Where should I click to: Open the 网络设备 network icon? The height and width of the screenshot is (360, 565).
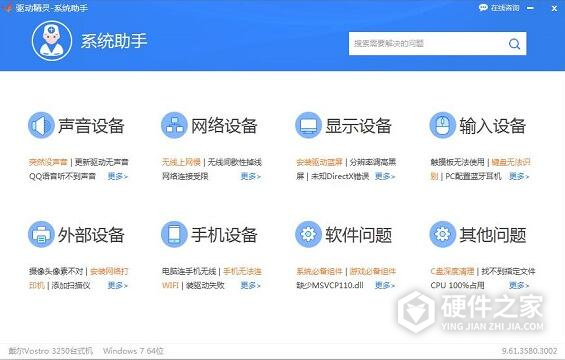click(x=174, y=125)
